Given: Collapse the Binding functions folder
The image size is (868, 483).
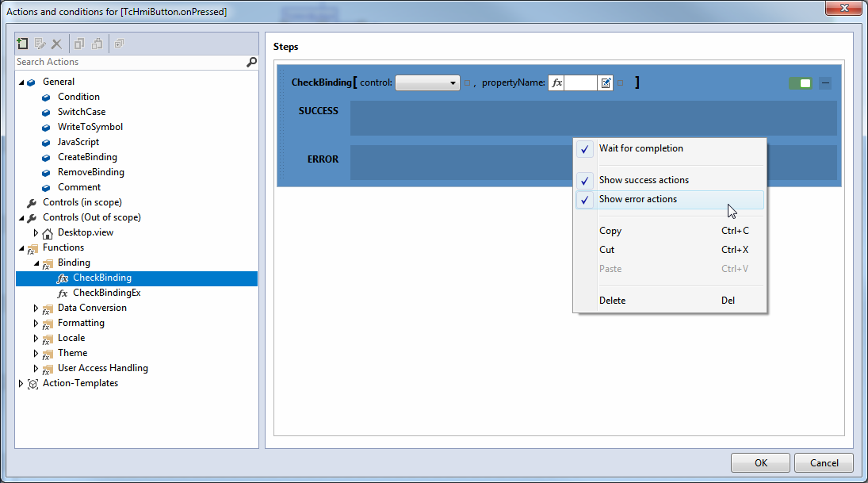Looking at the screenshot, I should click(x=36, y=263).
